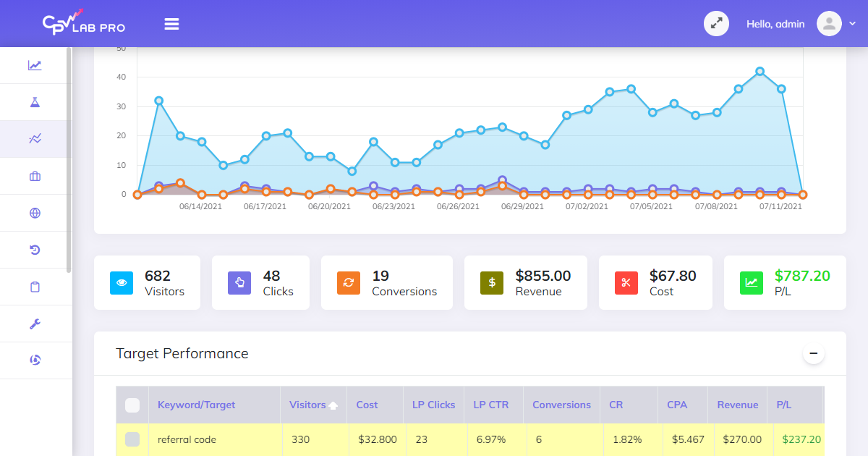Open the wrench tools sidebar icon

tap(35, 324)
